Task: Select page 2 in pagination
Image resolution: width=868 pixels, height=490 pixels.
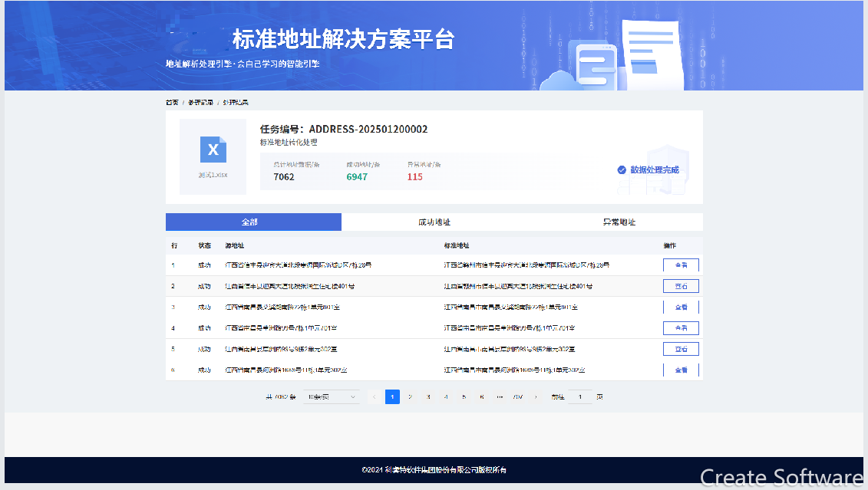Action: coord(410,396)
